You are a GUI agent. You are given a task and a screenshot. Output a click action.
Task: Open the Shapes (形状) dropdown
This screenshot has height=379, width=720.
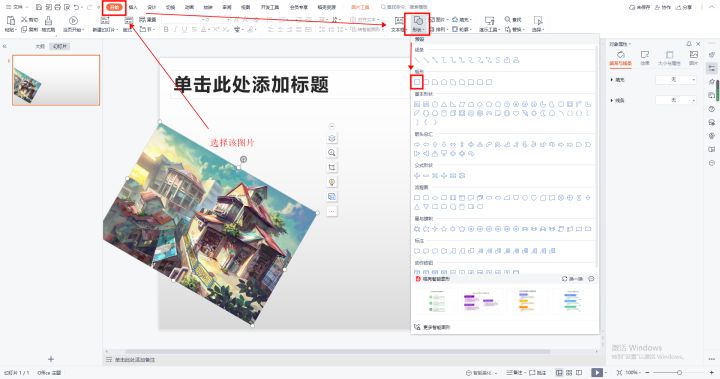point(418,24)
